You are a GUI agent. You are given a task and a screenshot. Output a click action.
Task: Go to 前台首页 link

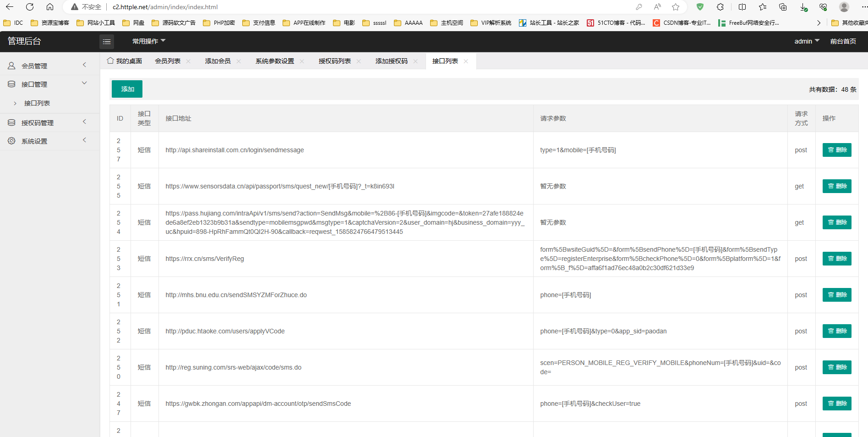coord(843,41)
